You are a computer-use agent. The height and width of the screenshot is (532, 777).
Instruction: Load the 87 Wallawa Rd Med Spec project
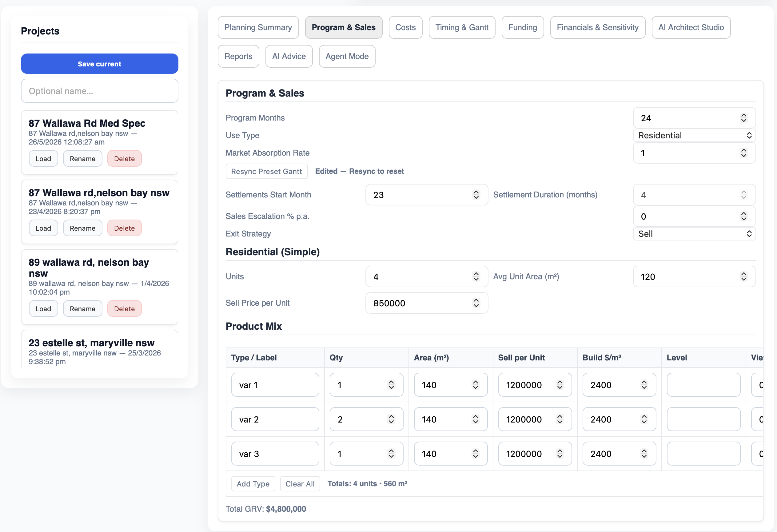(x=43, y=158)
